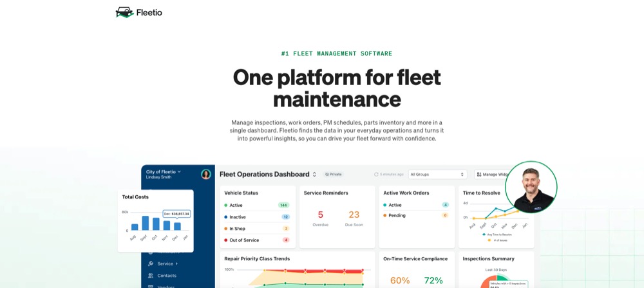Screen dimensions: 644x288
Task: Open Contacts in the sidebar menu
Action: click(167, 275)
